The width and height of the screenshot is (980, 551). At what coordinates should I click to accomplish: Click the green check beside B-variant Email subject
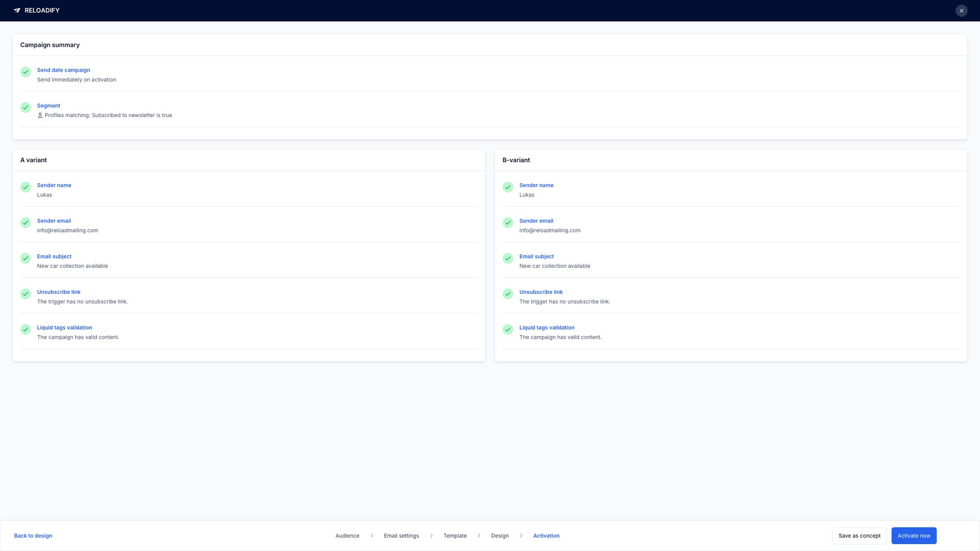pyautogui.click(x=508, y=258)
